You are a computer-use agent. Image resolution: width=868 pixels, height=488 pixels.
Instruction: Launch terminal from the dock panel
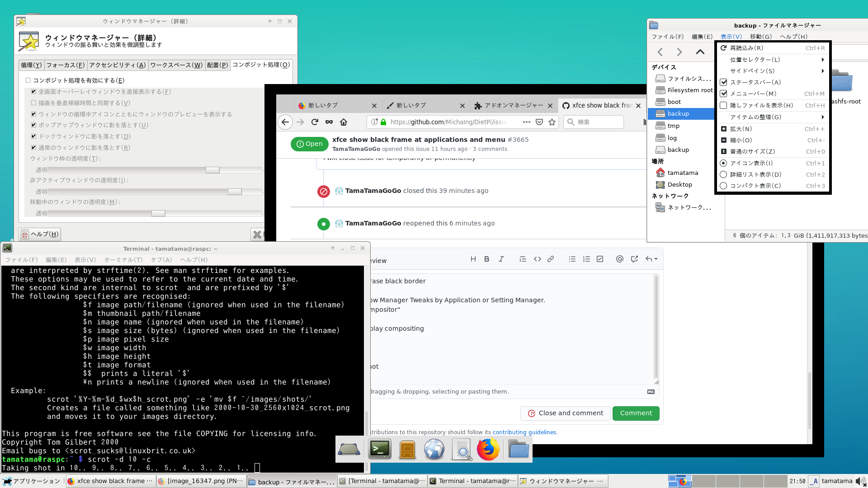coord(380,450)
